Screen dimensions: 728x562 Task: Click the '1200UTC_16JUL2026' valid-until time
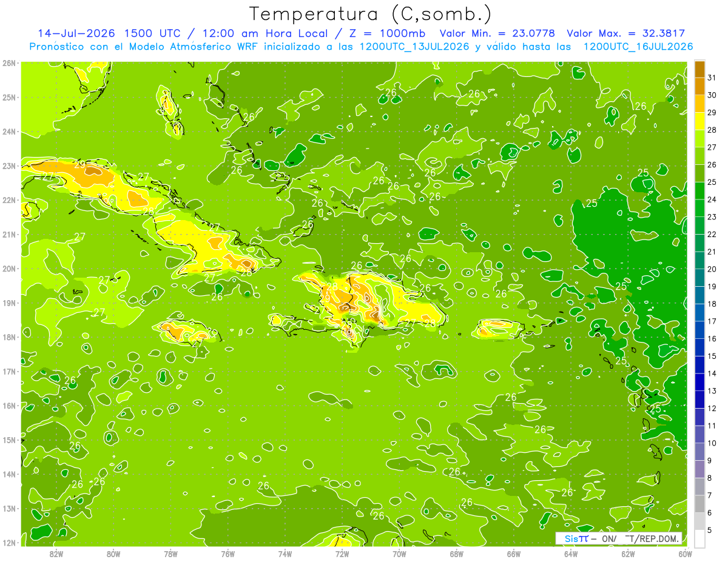638,47
